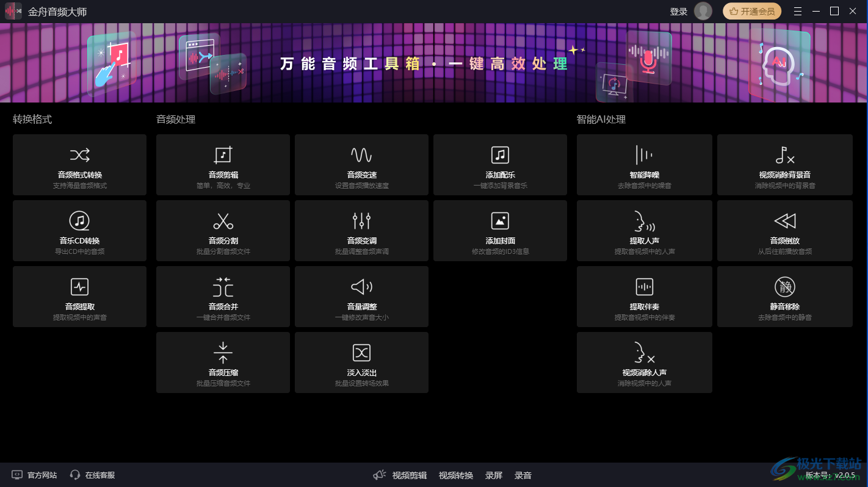The height and width of the screenshot is (487, 868).
Task: Click the 支持海量音频格式 description text
Action: pyautogui.click(x=80, y=186)
